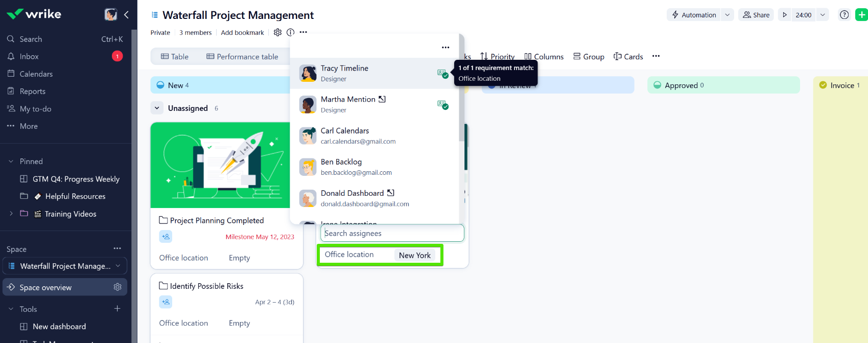Select assignee Tracy Timeline

point(374,73)
